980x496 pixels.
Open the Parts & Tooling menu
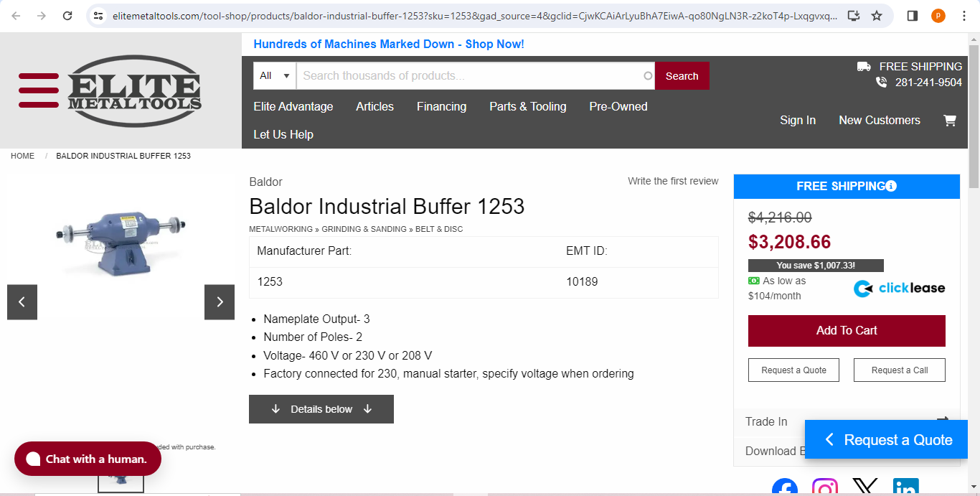coord(528,106)
